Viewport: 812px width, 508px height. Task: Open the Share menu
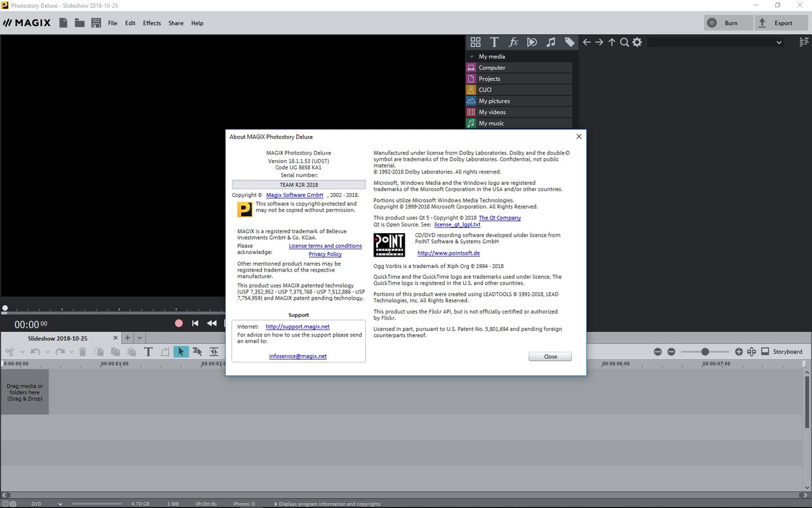(176, 23)
